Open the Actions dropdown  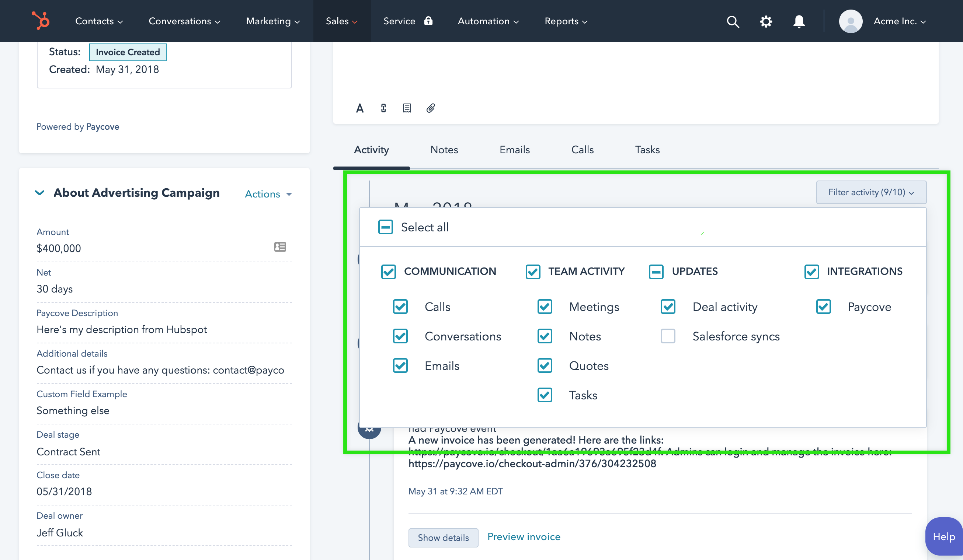(268, 194)
